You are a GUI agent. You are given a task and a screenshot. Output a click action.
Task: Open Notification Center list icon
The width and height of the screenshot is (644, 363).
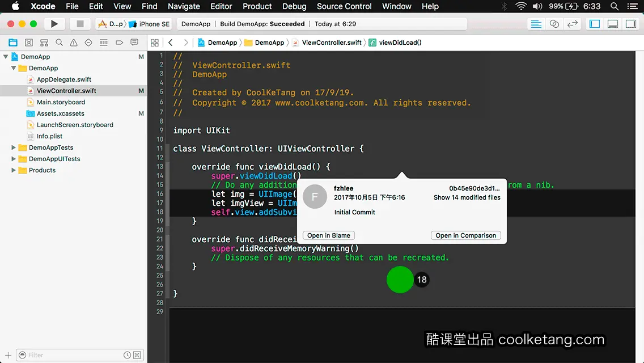[x=633, y=6]
